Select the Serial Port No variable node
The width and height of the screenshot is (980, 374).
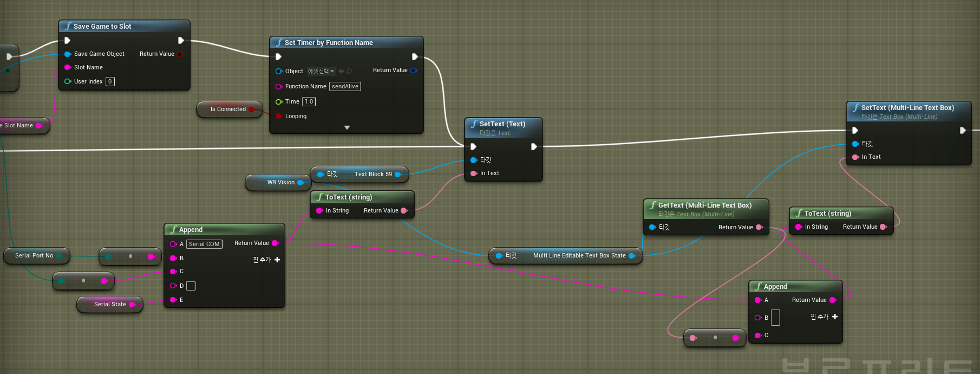[37, 256]
